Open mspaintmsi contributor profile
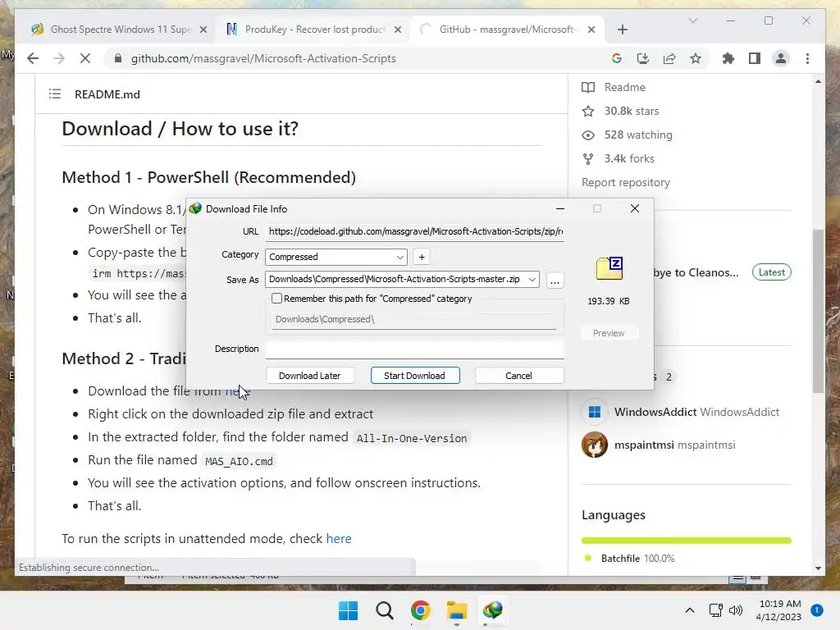 [x=674, y=445]
